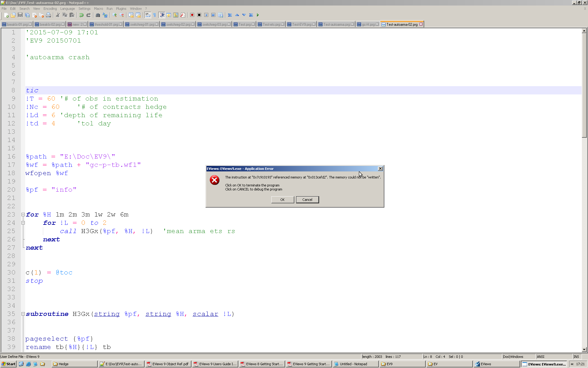
Task: Switch to the breakls-01.prg tab
Action: click(17, 25)
